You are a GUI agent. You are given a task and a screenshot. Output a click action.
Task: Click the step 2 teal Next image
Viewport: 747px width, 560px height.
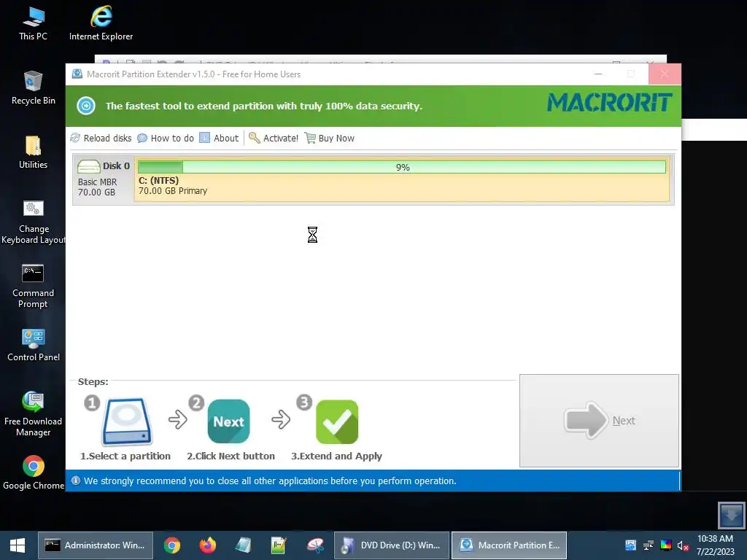click(228, 421)
